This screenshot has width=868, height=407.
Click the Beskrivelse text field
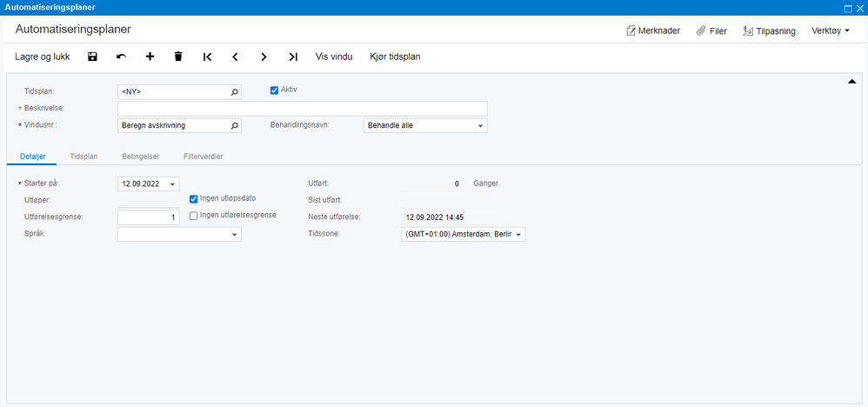point(302,109)
